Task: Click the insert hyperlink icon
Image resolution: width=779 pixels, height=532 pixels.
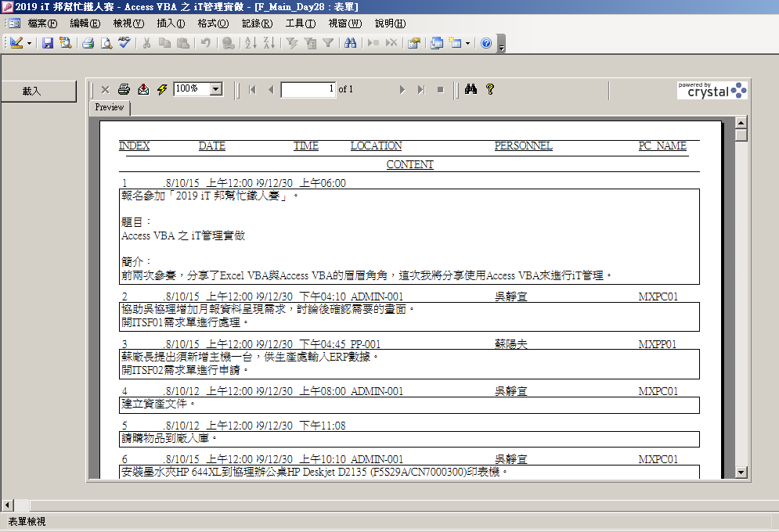Action: [x=229, y=43]
